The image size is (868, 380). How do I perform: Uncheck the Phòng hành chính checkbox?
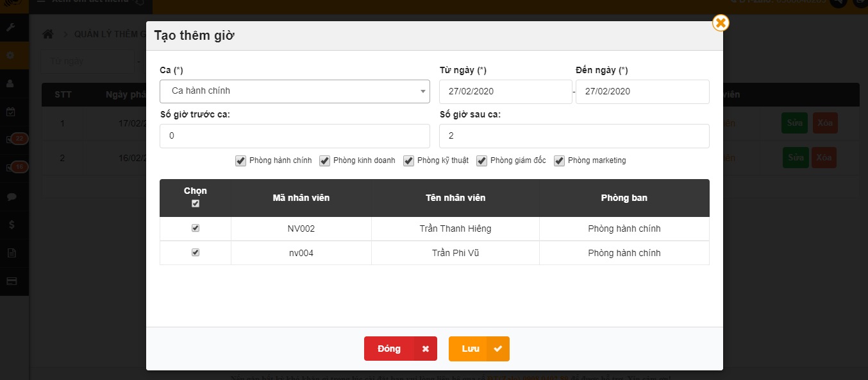241,160
